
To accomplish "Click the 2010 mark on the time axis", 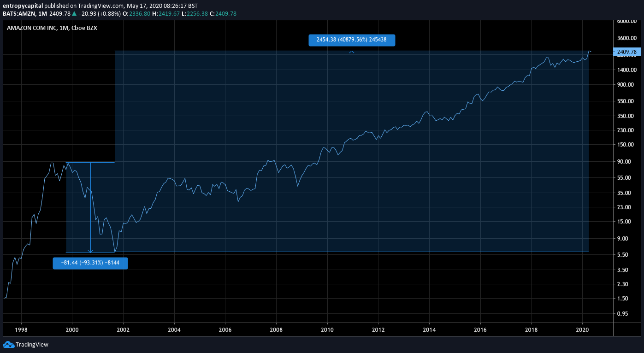I will coord(327,330).
